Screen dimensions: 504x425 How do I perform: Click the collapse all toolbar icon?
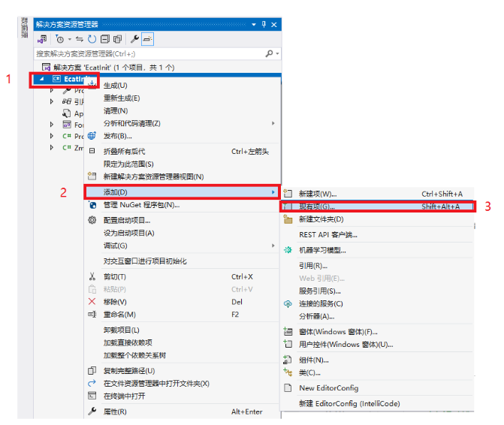[105, 39]
